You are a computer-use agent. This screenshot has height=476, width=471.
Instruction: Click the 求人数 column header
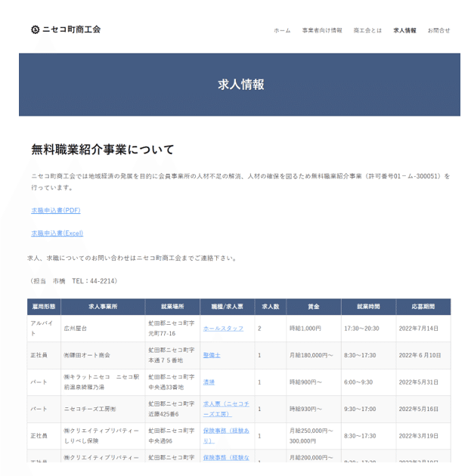pos(270,307)
